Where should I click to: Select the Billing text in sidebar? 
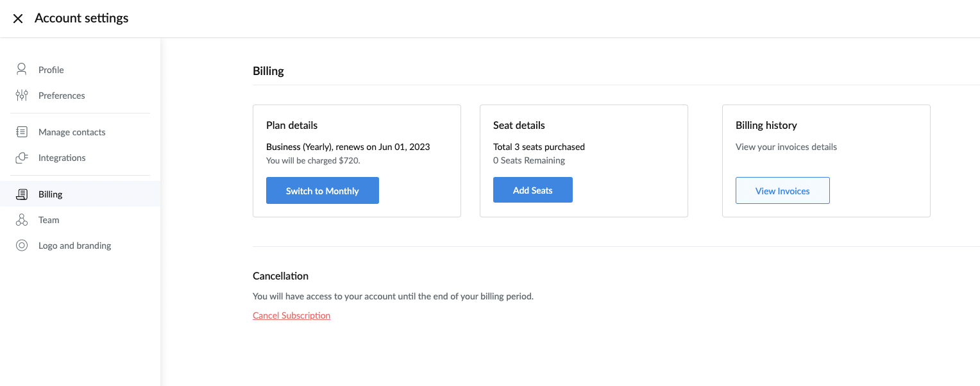click(51, 194)
